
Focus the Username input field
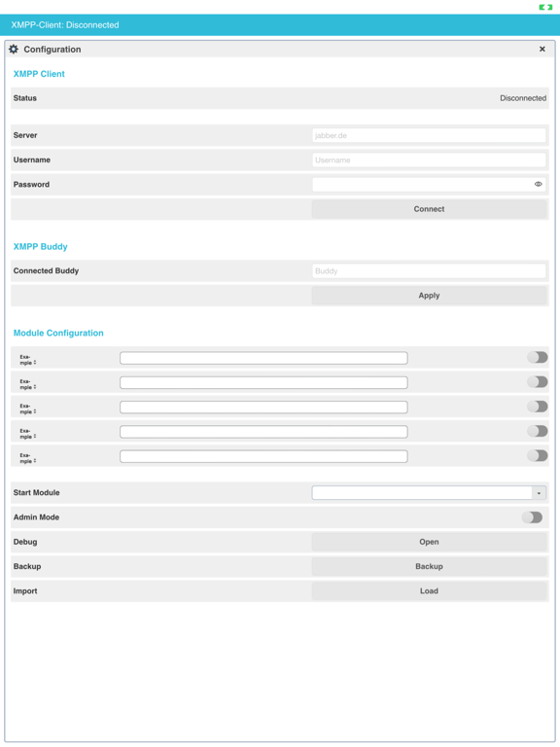point(429,160)
